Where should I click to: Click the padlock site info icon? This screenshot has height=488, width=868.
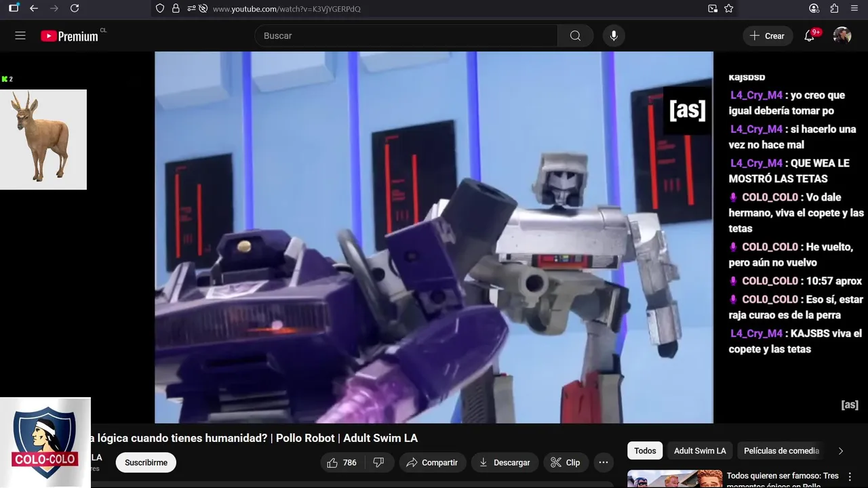pos(176,9)
